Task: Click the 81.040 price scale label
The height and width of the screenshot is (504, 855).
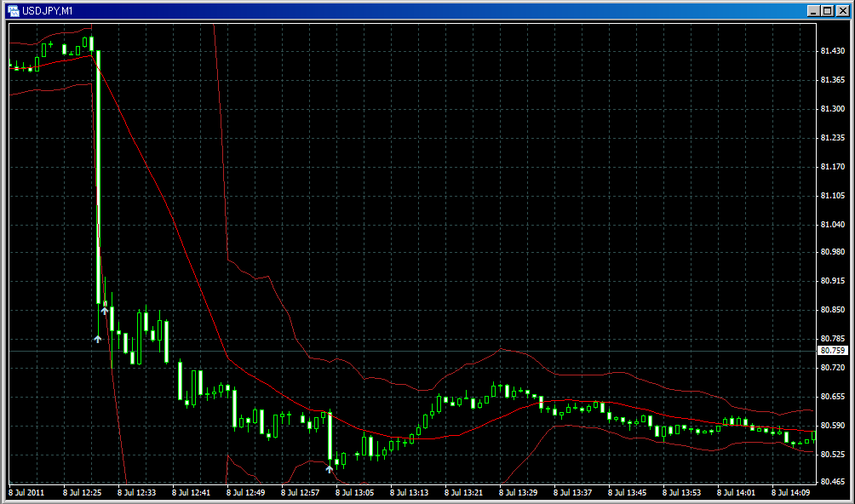Action: [x=831, y=224]
